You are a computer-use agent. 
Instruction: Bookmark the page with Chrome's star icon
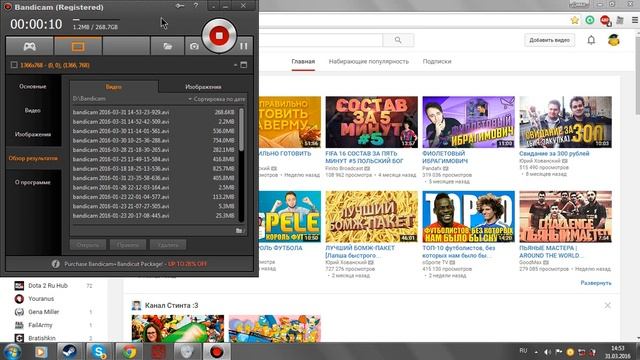tap(575, 20)
